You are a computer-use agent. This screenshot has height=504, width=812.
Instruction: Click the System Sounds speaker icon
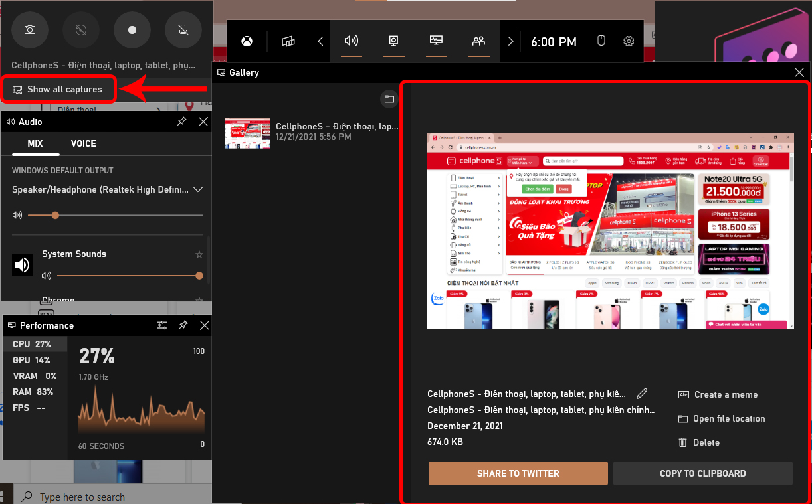pos(23,265)
